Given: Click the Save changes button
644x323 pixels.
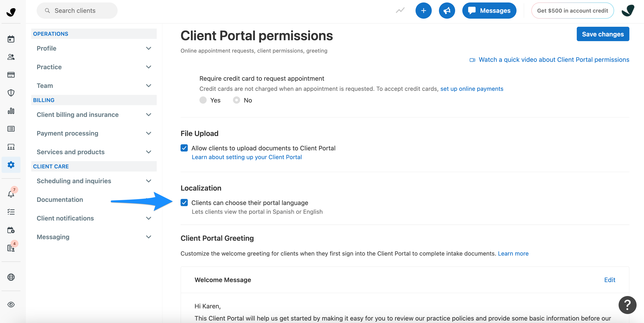Looking at the screenshot, I should click(x=602, y=34).
